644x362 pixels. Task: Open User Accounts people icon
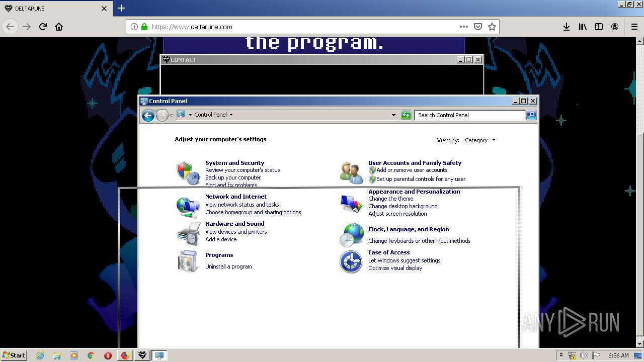point(351,173)
